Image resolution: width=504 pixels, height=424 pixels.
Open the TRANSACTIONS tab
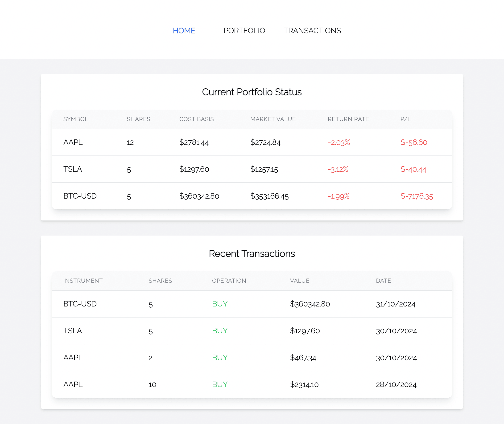coord(312,31)
